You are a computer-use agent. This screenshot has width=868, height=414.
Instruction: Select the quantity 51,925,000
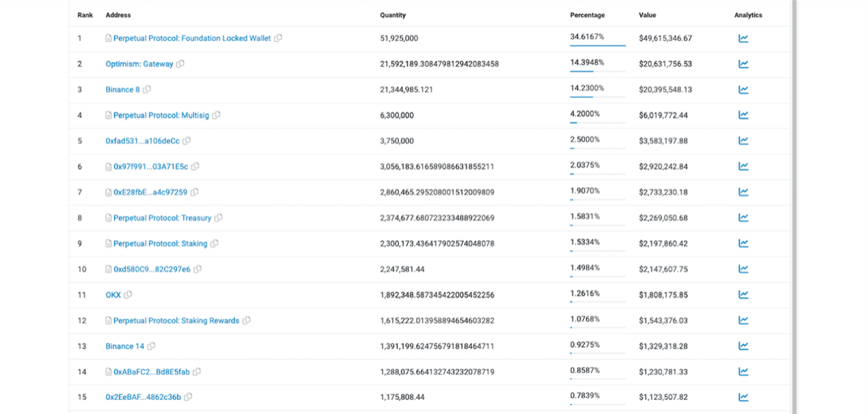tap(399, 38)
